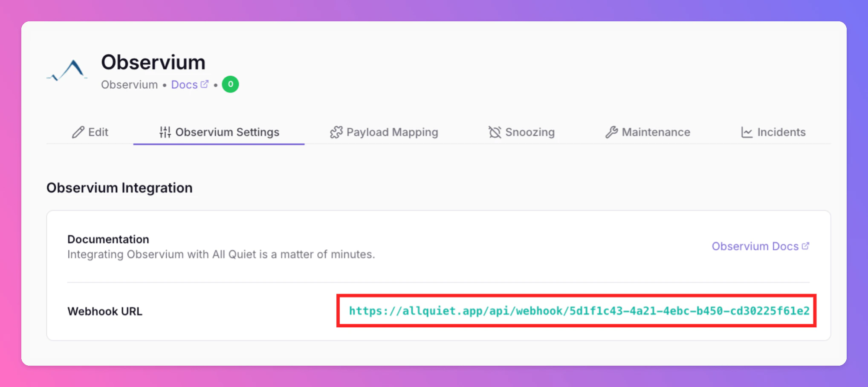The width and height of the screenshot is (868, 387).
Task: Open the Observium Docs link
Action: click(x=761, y=246)
